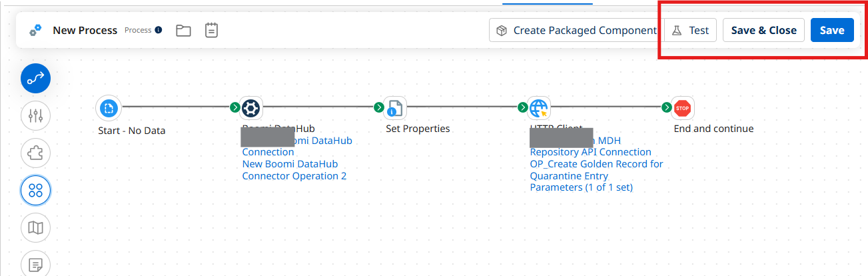Click the Start - No Data shape icon
The image size is (868, 276).
coord(109,107)
